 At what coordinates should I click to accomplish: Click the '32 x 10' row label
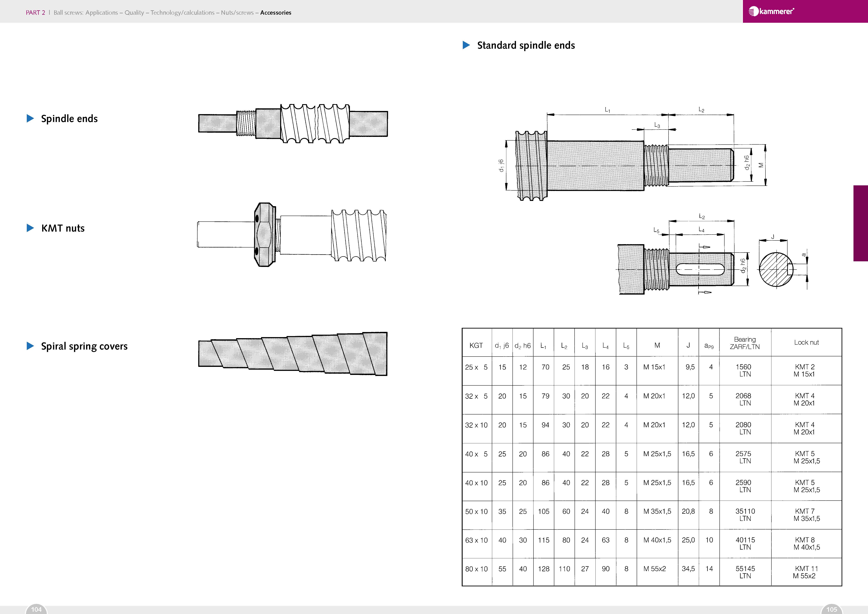476,425
